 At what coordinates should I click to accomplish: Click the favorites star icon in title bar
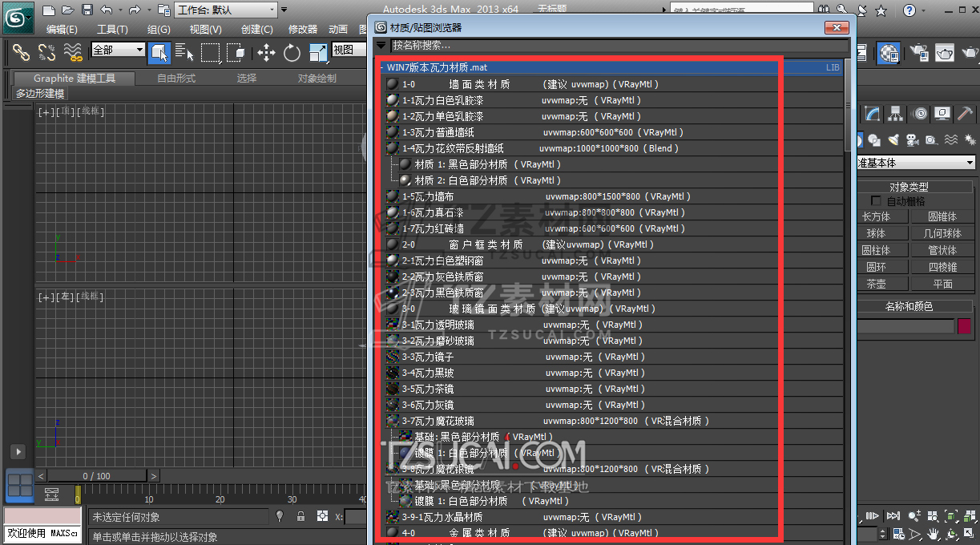[x=881, y=10]
